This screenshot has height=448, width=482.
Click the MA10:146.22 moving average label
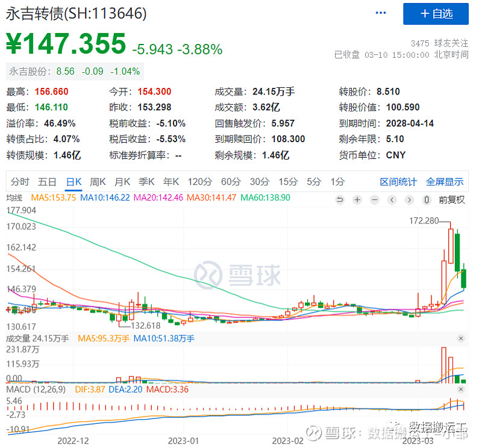105,198
